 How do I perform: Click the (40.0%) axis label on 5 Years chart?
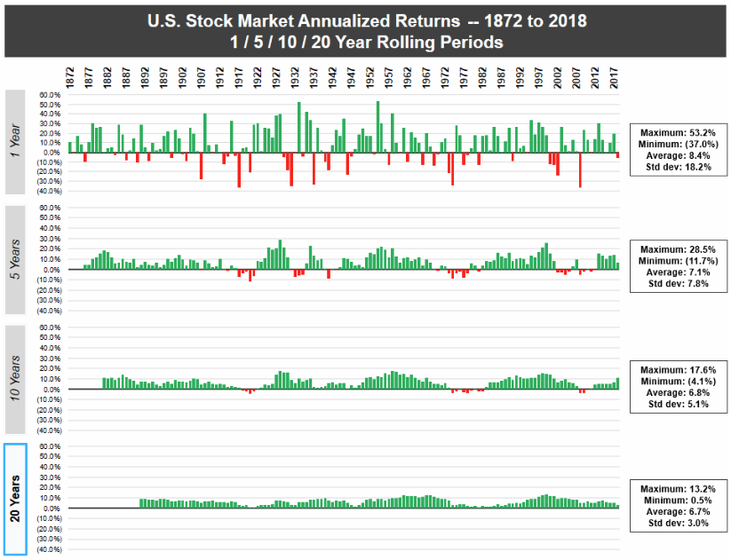coord(48,310)
